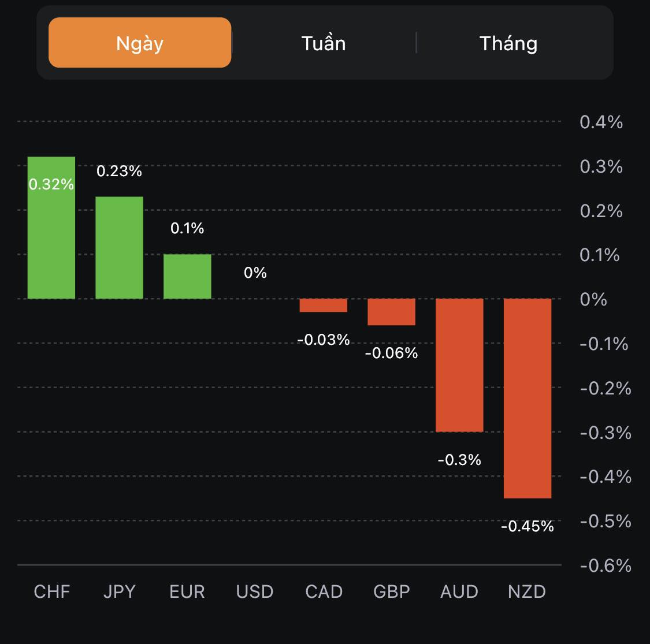Click the red AUD bar
The height and width of the screenshot is (644, 650).
pos(459,365)
